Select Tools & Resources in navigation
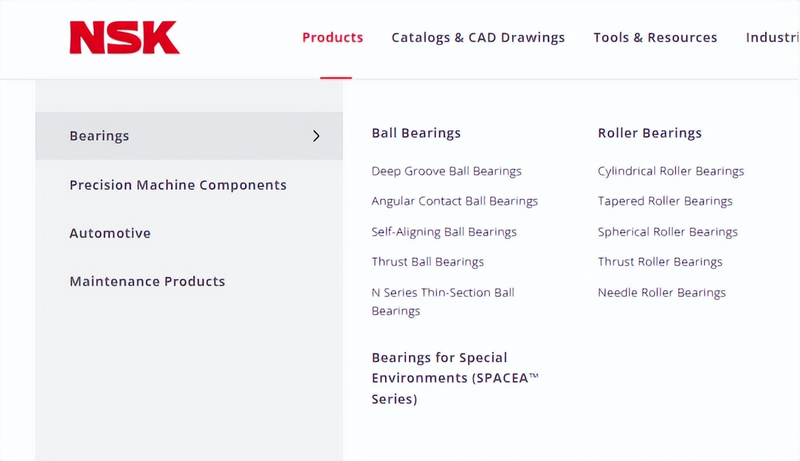Viewport: 800px width, 461px height. [655, 38]
